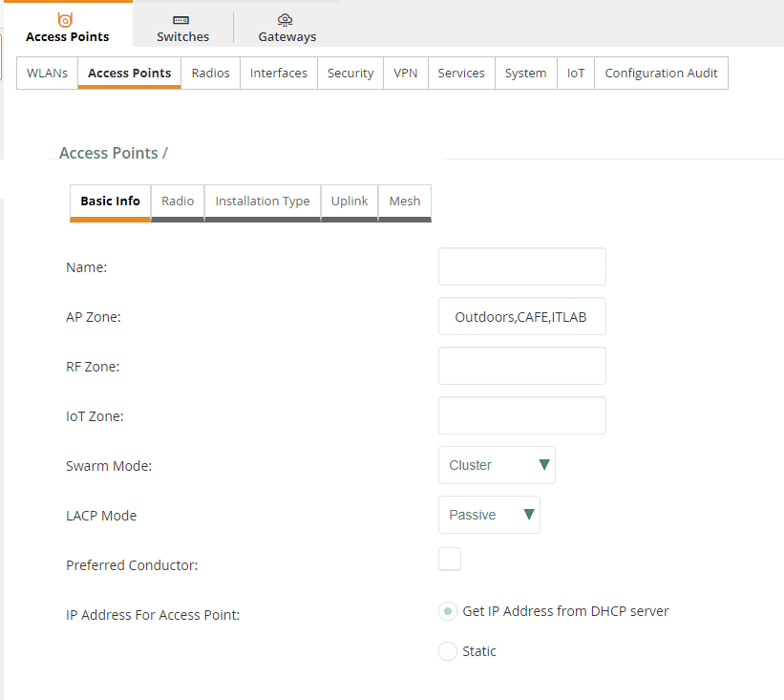Click the Access Points breadcrumb link
The width and height of the screenshot is (784, 700).
pos(109,153)
